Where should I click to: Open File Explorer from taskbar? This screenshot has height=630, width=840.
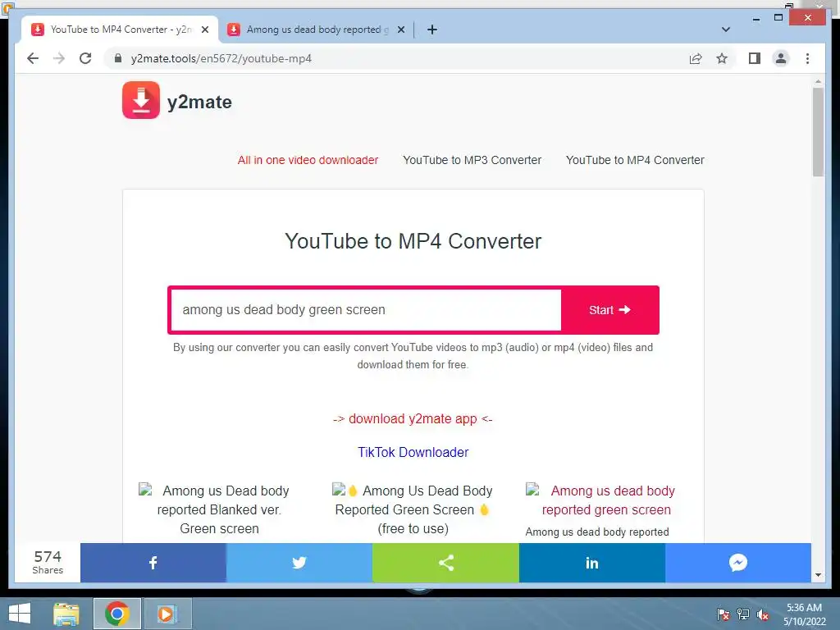[x=66, y=614]
